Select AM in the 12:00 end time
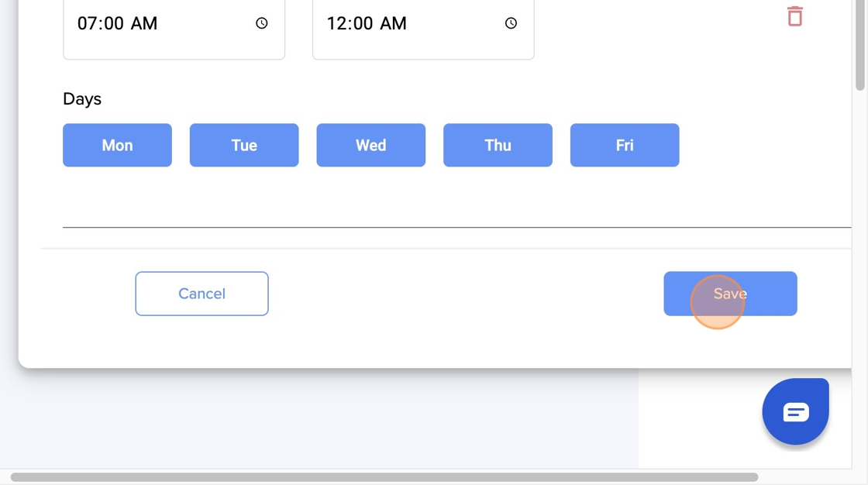The height and width of the screenshot is (485, 868). point(393,23)
